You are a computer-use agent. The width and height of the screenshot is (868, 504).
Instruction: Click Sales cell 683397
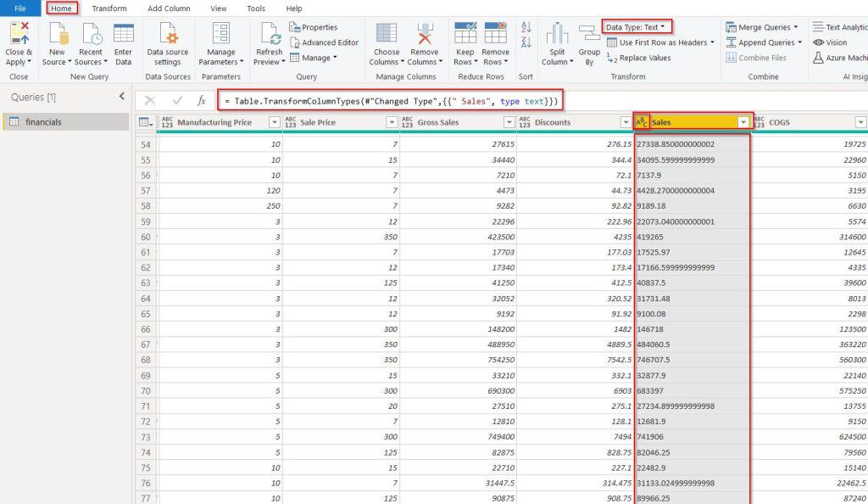point(693,391)
